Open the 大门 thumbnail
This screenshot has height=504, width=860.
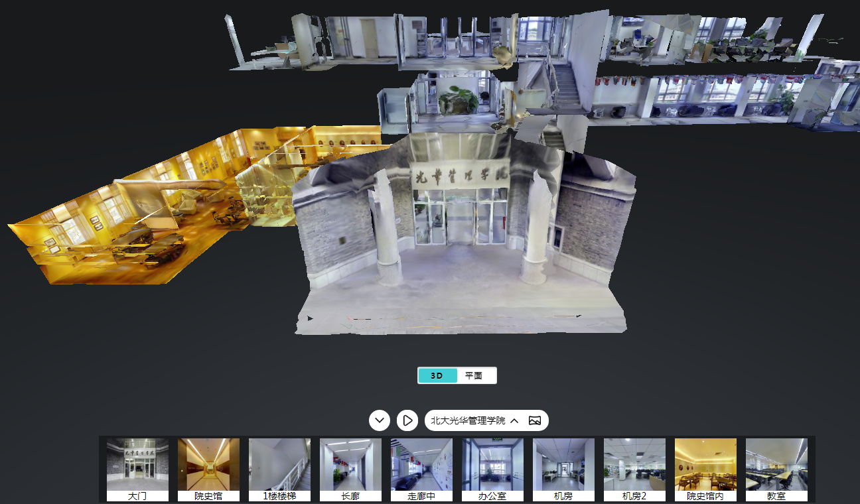click(137, 470)
